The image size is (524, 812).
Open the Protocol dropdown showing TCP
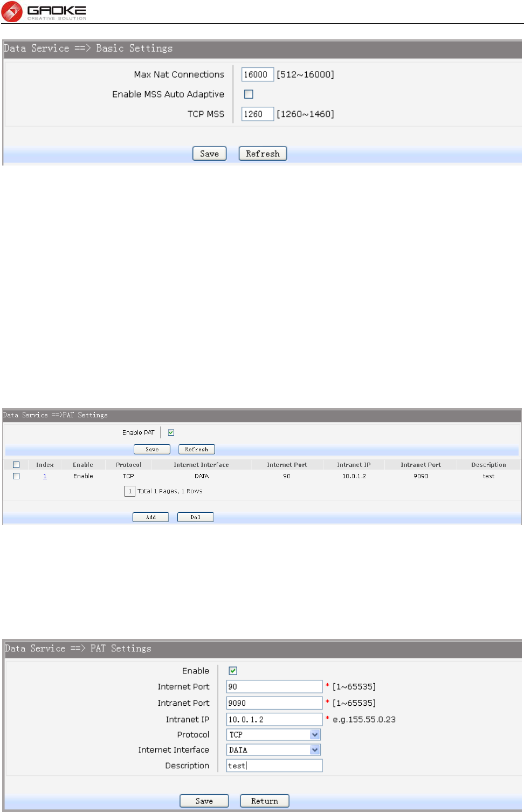pyautogui.click(x=274, y=734)
